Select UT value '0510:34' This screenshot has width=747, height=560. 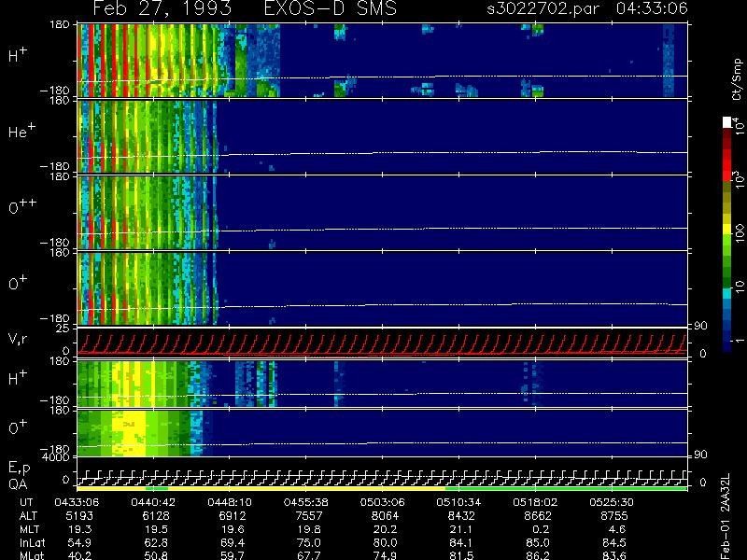pyautogui.click(x=458, y=502)
